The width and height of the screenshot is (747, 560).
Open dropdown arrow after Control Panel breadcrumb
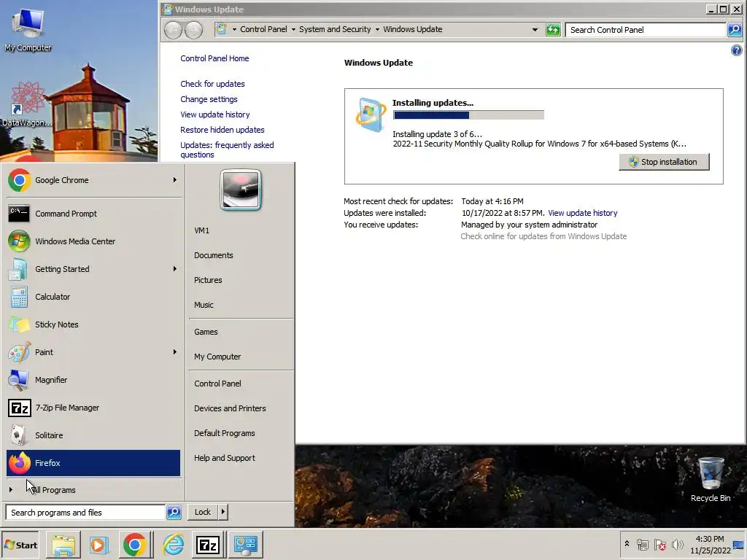pos(293,29)
